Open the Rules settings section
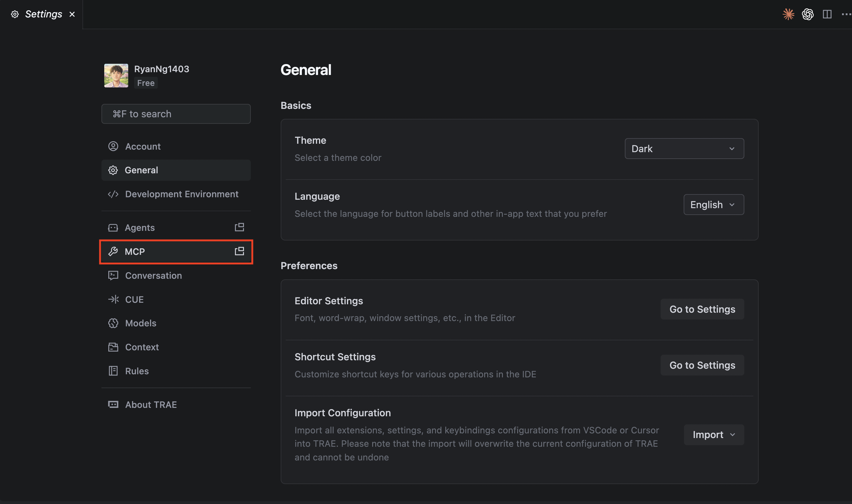 pos(137,371)
